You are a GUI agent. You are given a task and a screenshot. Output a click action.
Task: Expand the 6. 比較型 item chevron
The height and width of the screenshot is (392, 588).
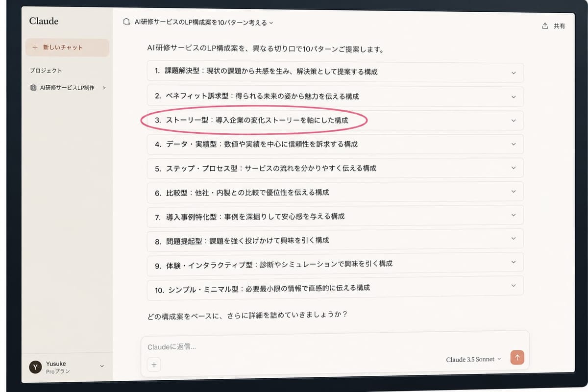[x=514, y=192]
